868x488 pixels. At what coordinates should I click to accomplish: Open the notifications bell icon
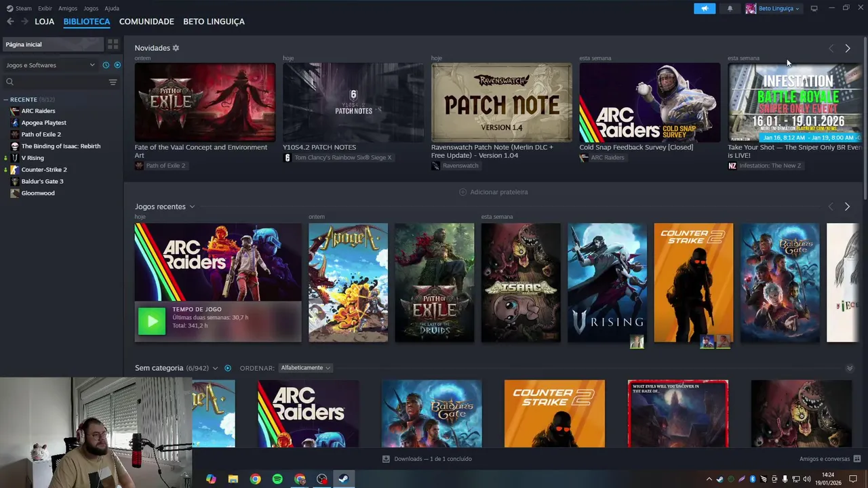(x=730, y=8)
